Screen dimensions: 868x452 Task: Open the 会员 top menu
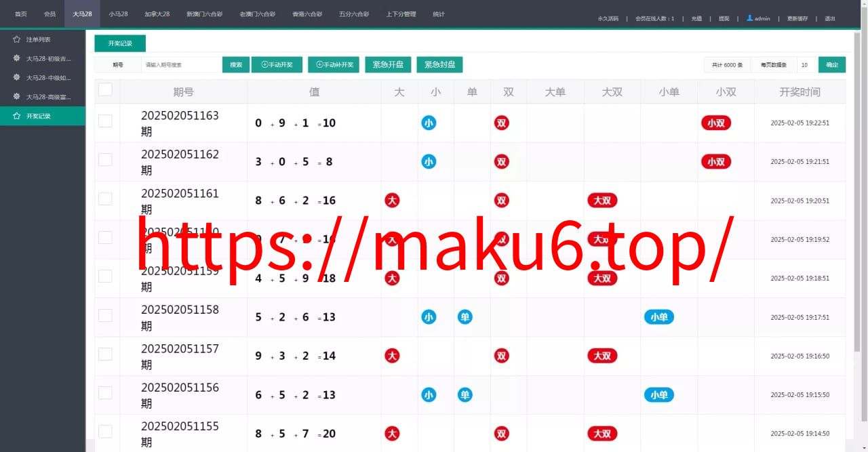(x=50, y=14)
